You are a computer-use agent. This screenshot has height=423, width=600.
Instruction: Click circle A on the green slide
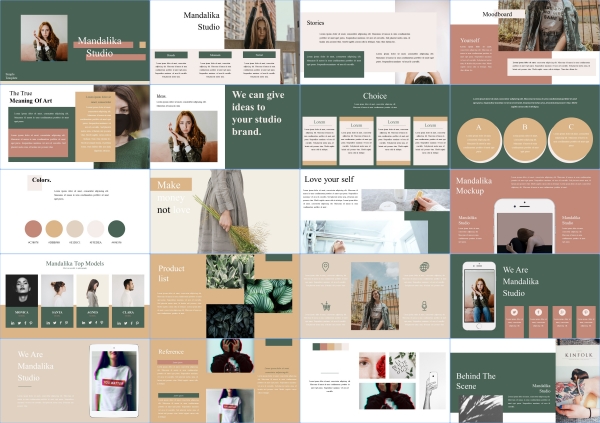[x=479, y=140]
